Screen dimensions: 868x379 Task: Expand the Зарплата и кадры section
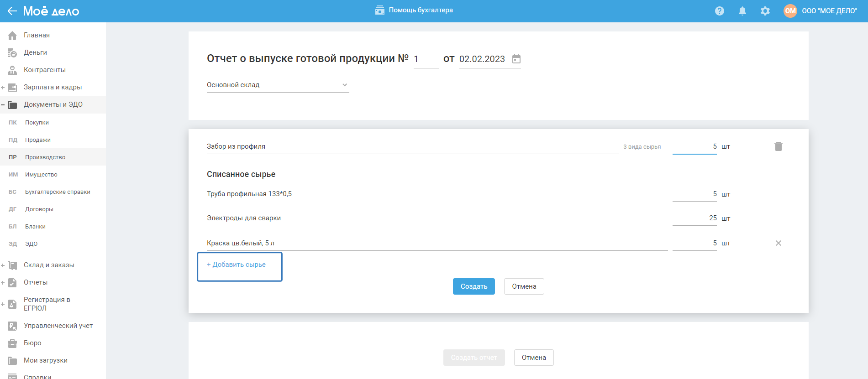coord(3,87)
